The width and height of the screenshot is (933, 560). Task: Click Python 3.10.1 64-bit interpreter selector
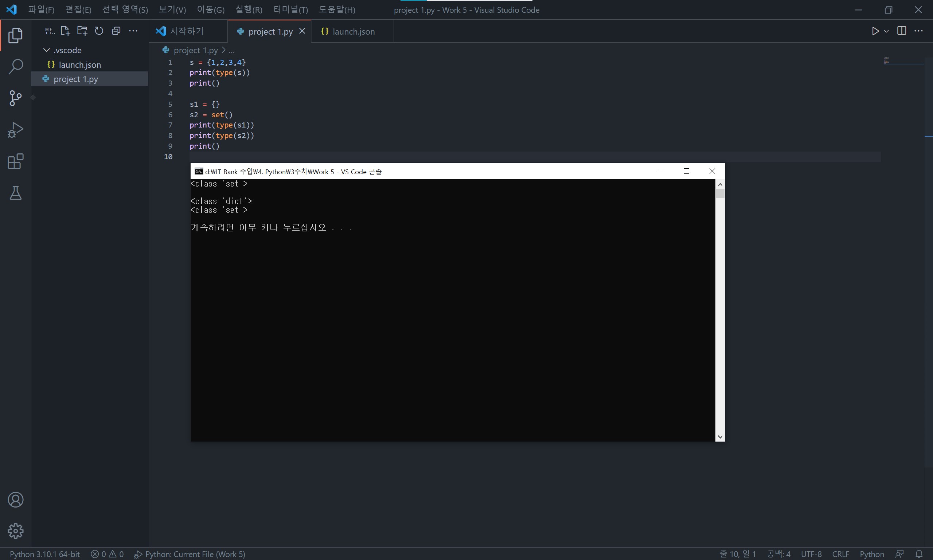pos(45,554)
